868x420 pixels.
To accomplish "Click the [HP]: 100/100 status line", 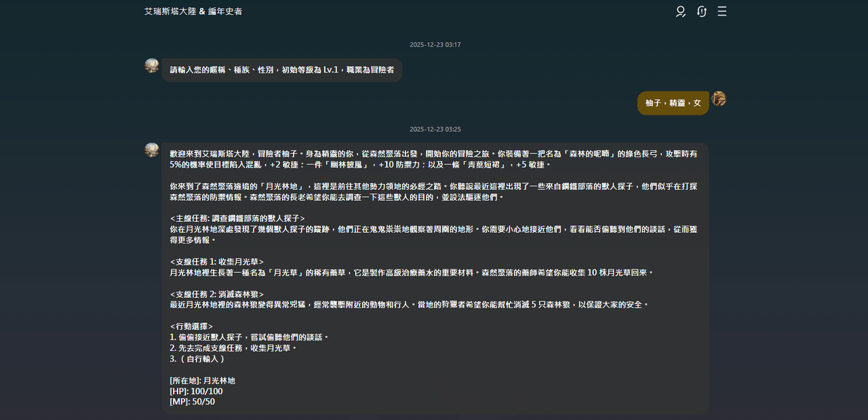I will [x=196, y=392].
